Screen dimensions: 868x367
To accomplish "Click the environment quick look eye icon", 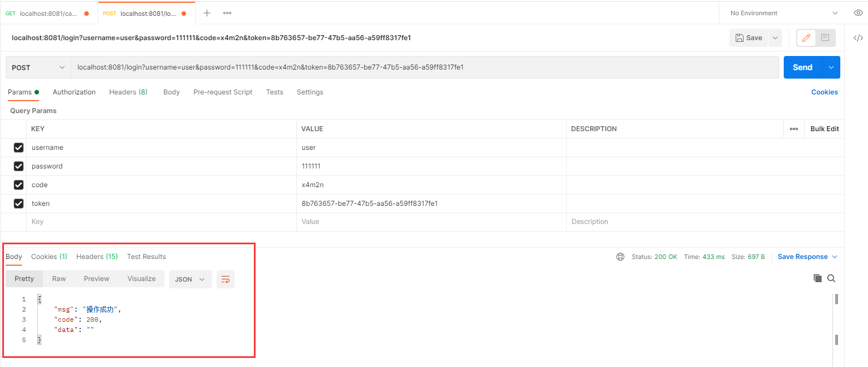I will [x=857, y=13].
